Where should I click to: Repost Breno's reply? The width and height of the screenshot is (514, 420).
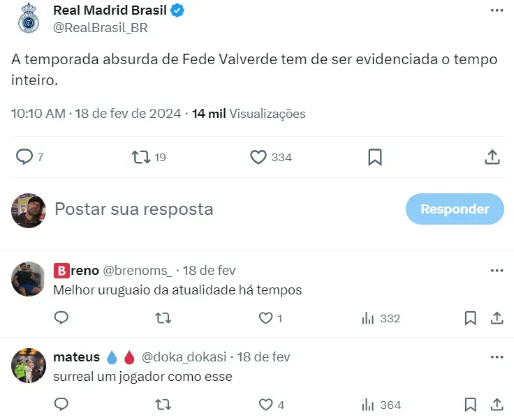(x=163, y=318)
